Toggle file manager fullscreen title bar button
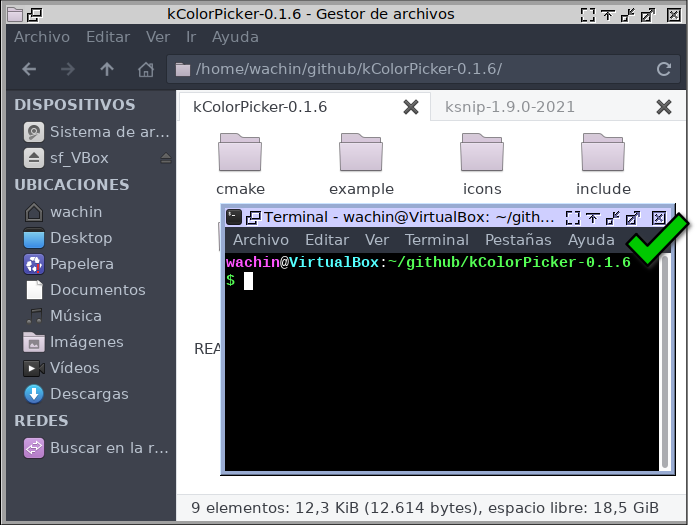Image resolution: width=697 pixels, height=525 pixels. tap(588, 15)
